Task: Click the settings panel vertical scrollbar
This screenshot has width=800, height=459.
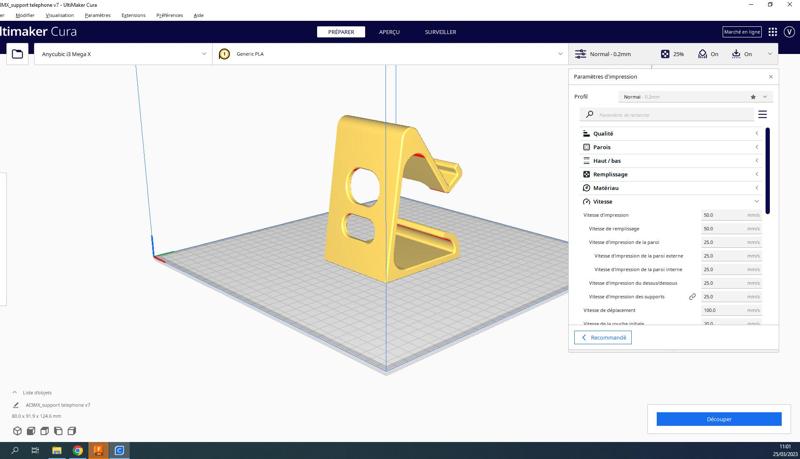Action: [768, 171]
